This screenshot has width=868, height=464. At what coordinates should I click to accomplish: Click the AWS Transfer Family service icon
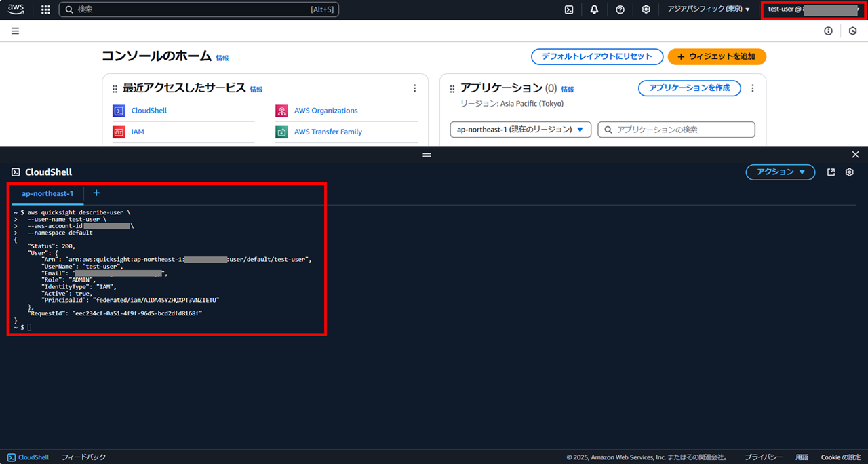pos(281,132)
